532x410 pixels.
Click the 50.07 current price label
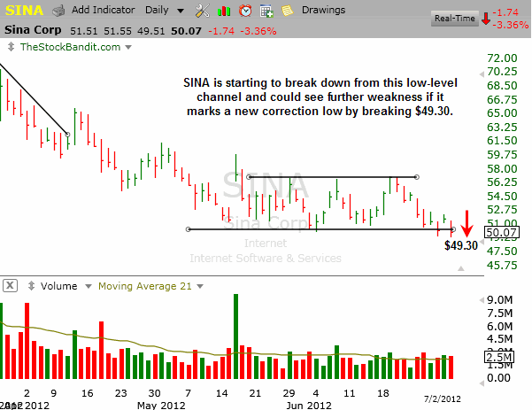click(x=502, y=233)
